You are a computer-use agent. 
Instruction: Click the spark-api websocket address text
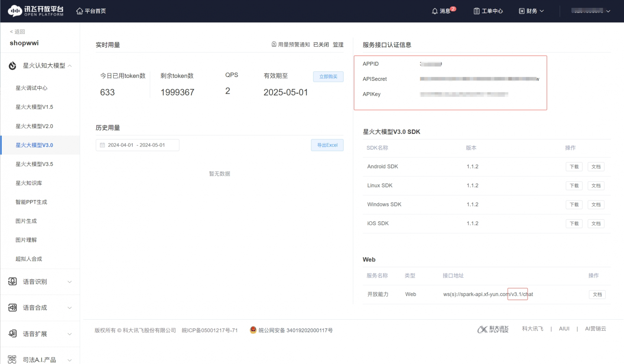pos(488,294)
